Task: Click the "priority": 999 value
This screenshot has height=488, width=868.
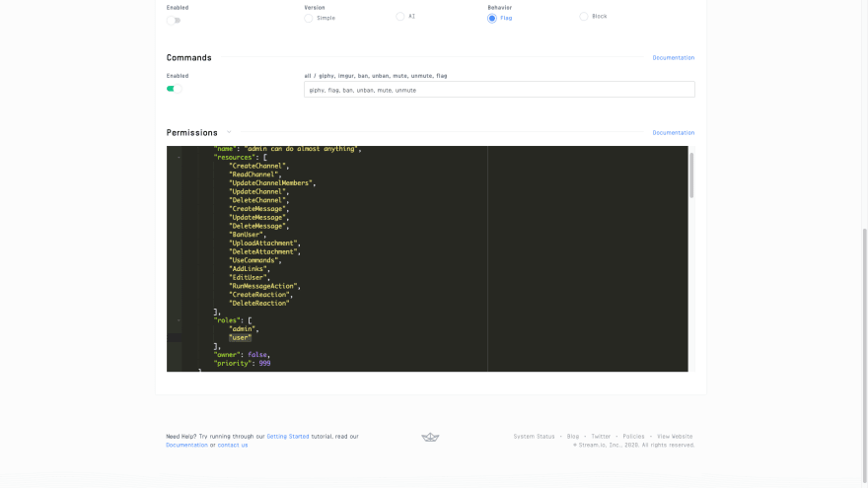Action: click(264, 364)
